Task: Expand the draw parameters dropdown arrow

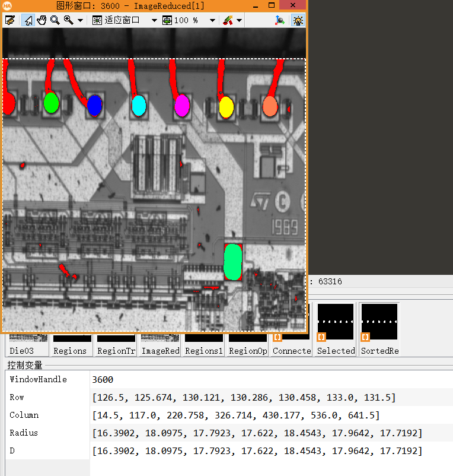Action: (x=239, y=21)
